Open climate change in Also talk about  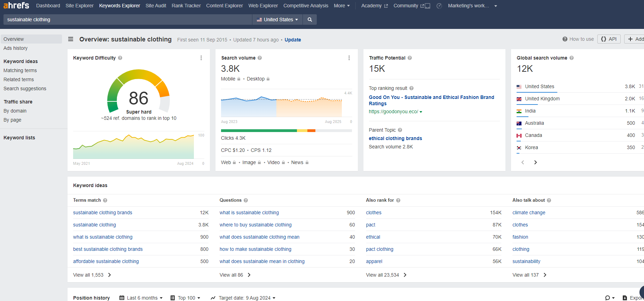coord(529,213)
